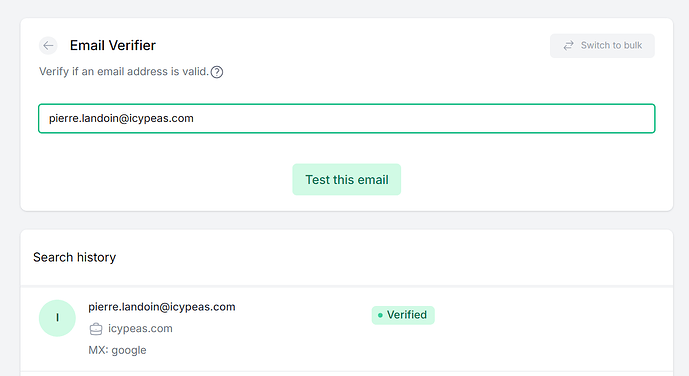Click the back arrow icon
This screenshot has height=376, width=689.
(48, 45)
